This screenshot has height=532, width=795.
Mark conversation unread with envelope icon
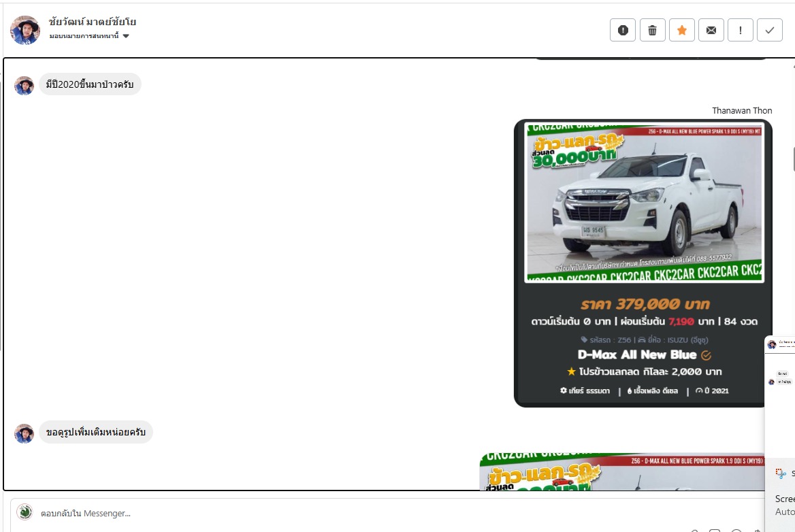point(711,31)
